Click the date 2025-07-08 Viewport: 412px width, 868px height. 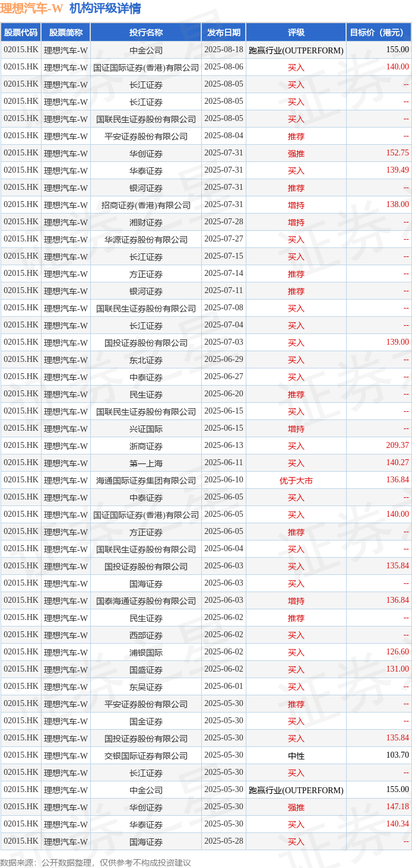click(224, 309)
